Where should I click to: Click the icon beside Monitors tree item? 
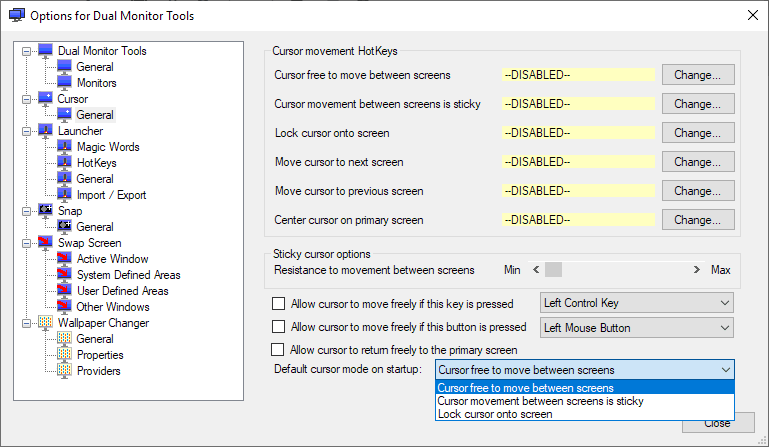[64, 82]
